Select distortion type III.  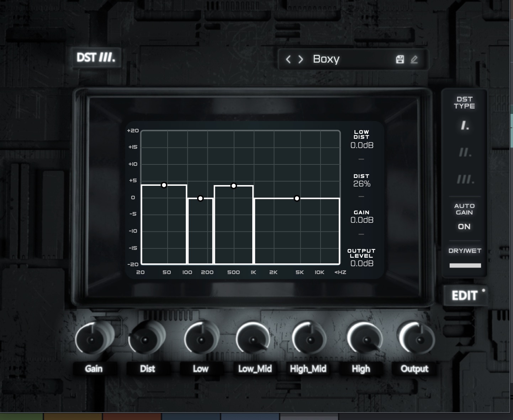465,179
